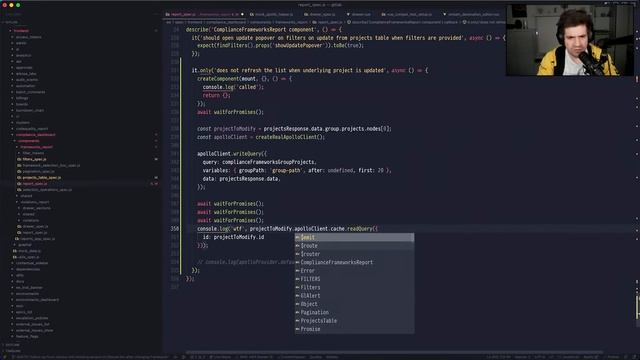The width and height of the screenshot is (640, 360).
Task: Collapse the components folder
Action: 15,141
